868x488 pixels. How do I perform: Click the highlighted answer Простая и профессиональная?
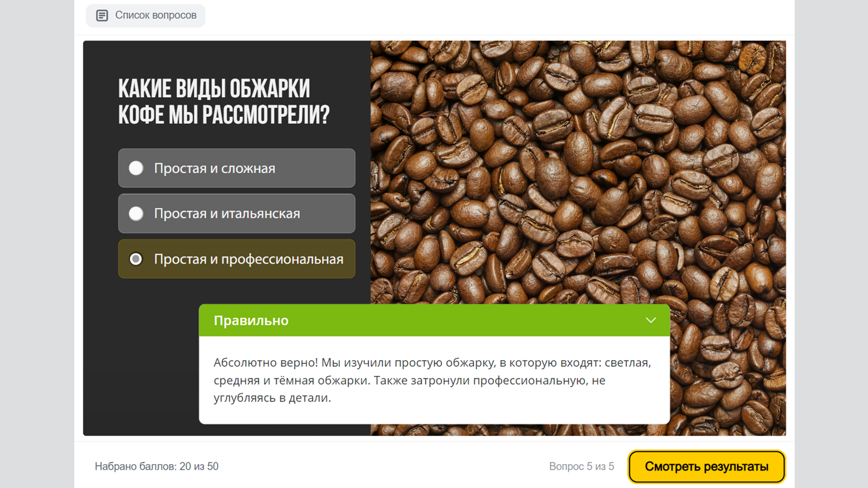click(x=237, y=259)
